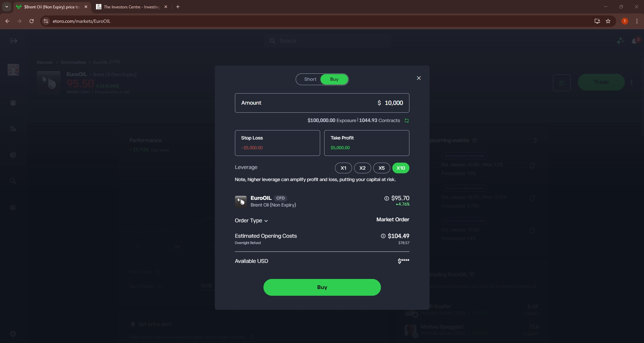Set alert bell for third upcoming event
Image resolution: width=644 pixels, height=343 pixels.
pyautogui.click(x=532, y=230)
